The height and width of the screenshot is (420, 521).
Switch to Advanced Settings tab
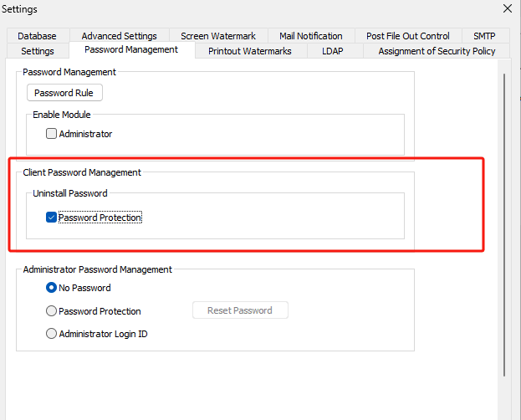[119, 36]
